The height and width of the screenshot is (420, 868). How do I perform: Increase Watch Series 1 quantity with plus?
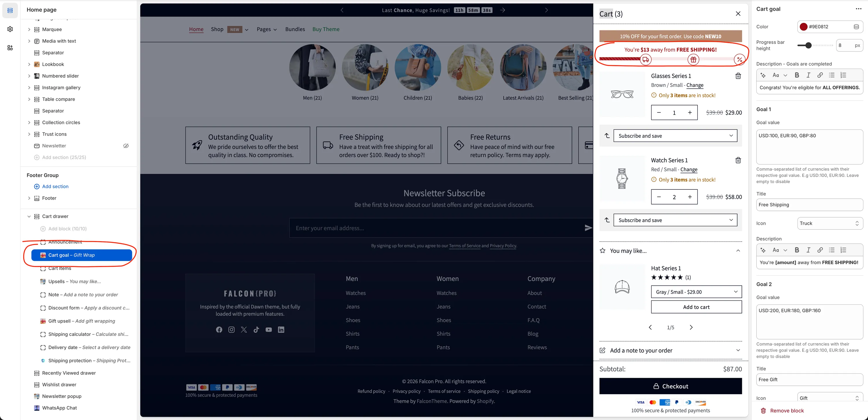pyautogui.click(x=690, y=197)
